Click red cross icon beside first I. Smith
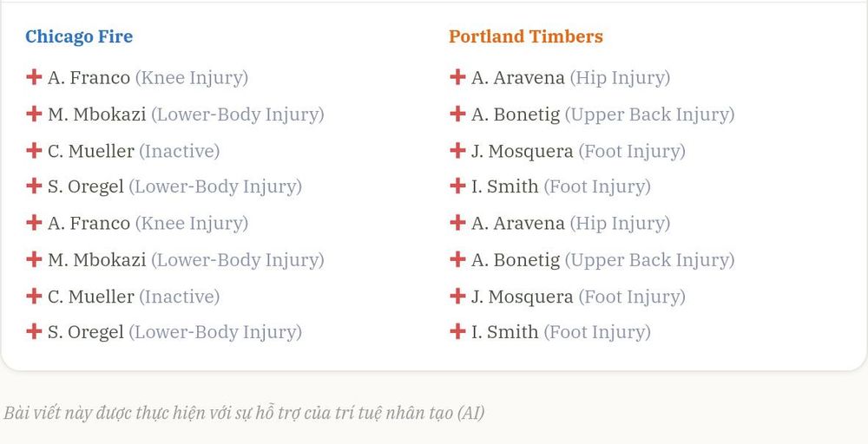The width and height of the screenshot is (868, 444). tap(457, 186)
